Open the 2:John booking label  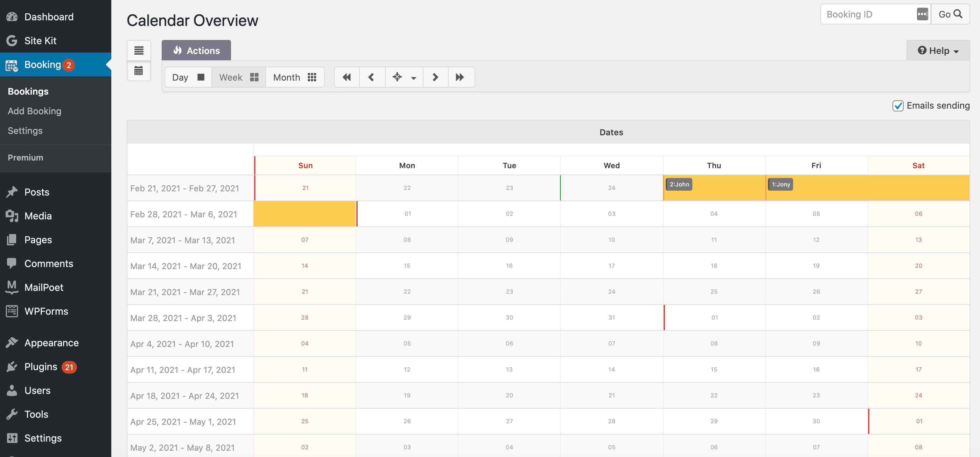679,184
